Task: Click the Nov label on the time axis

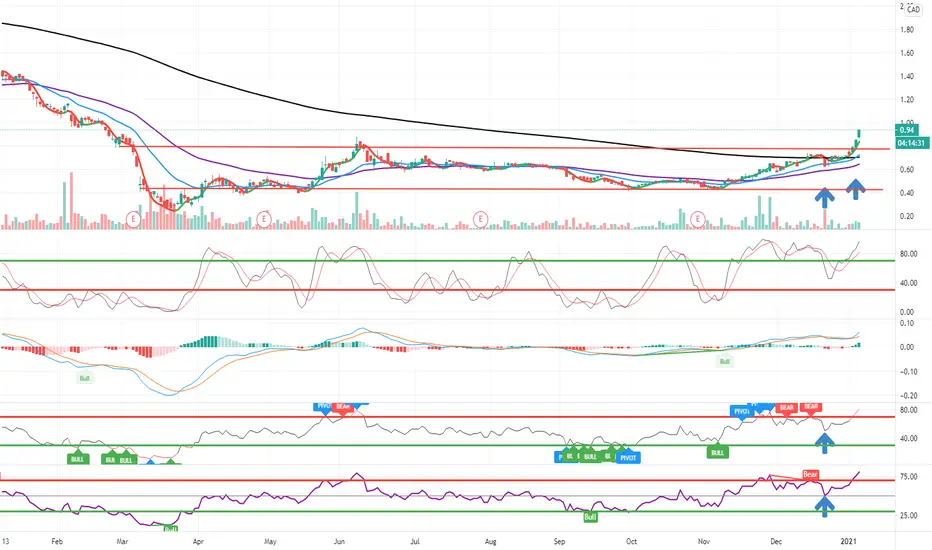Action: [704, 542]
